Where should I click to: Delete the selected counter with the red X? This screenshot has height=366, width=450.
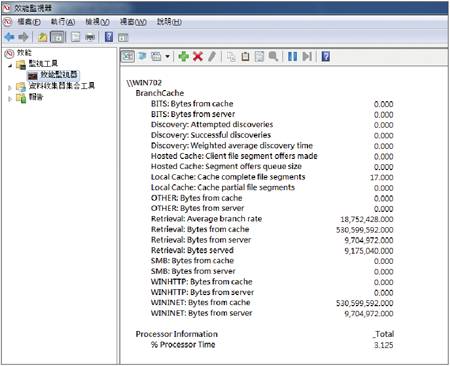tap(198, 56)
